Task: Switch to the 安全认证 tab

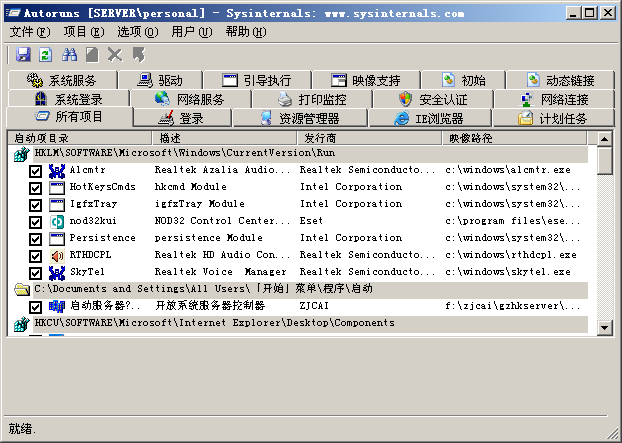Action: click(x=433, y=99)
